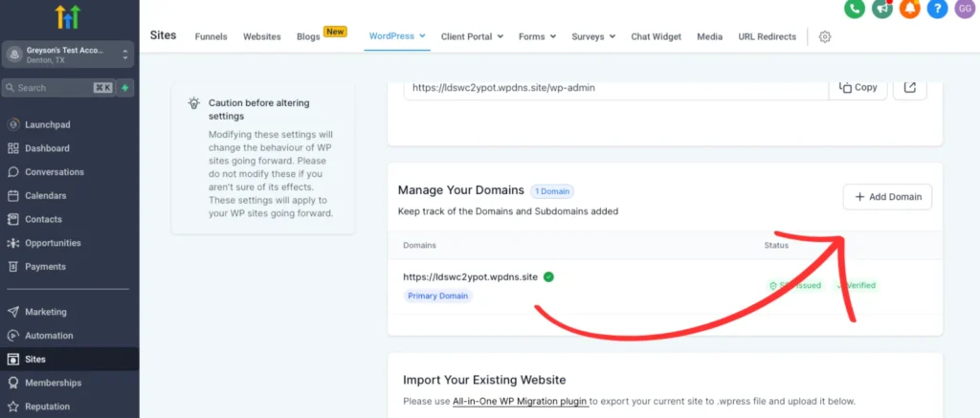Expand the Client Portal dropdown

click(x=472, y=37)
